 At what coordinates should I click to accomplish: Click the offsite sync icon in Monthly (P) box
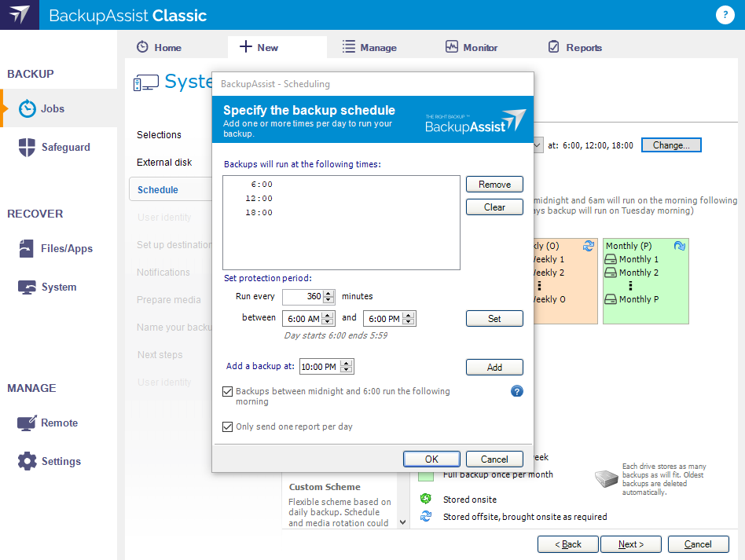click(x=680, y=246)
